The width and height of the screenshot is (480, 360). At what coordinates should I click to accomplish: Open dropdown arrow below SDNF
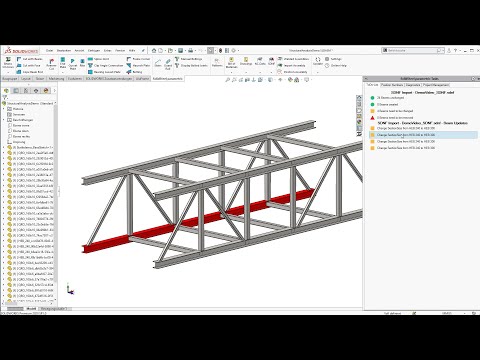click(271, 72)
